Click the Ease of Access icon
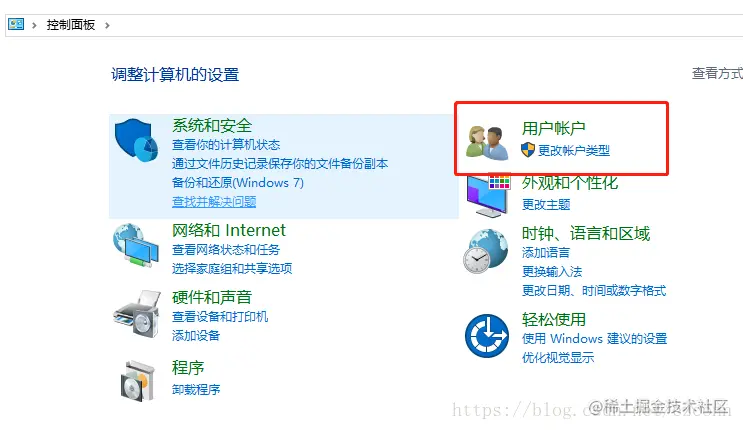Screen dimensions: 743x430 pos(487,336)
